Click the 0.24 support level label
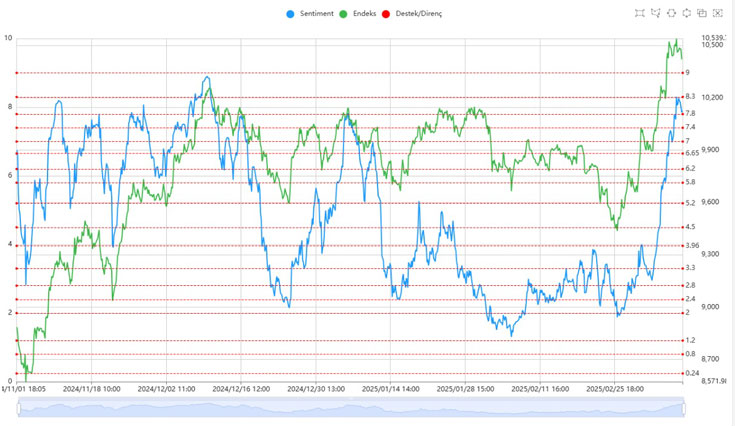The height and width of the screenshot is (426, 735). pos(692,373)
